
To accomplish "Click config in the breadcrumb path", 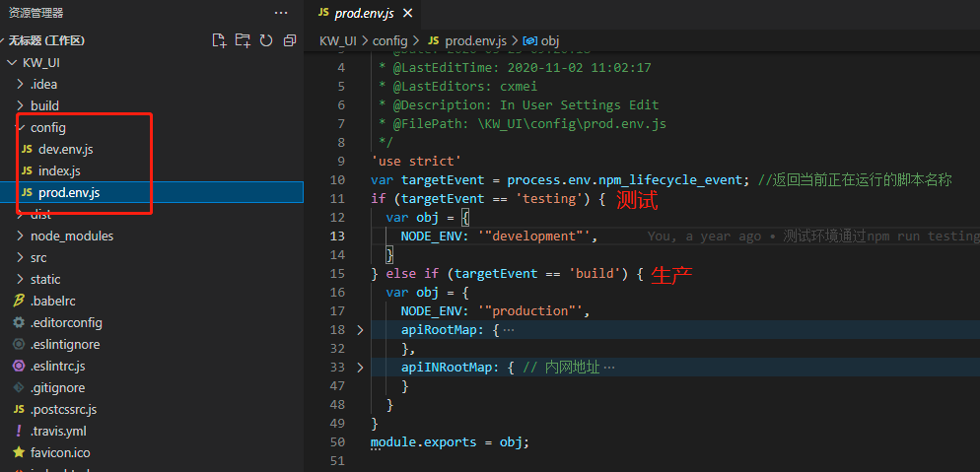I will pyautogui.click(x=389, y=40).
